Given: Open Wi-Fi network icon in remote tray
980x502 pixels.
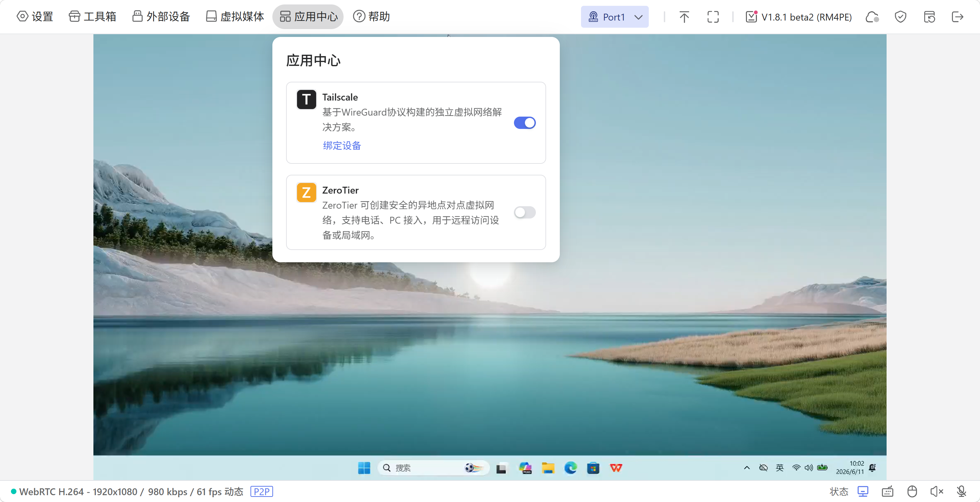Looking at the screenshot, I should click(x=796, y=468).
